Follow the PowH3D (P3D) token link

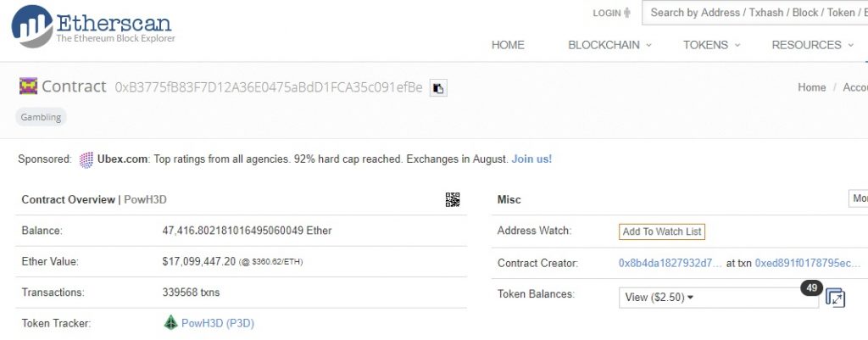[x=218, y=322]
